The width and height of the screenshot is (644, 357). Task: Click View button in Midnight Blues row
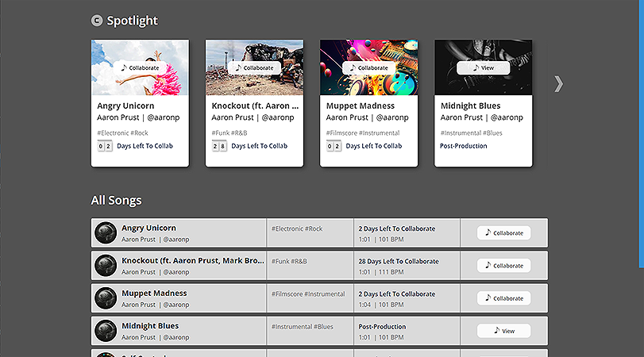coord(504,331)
